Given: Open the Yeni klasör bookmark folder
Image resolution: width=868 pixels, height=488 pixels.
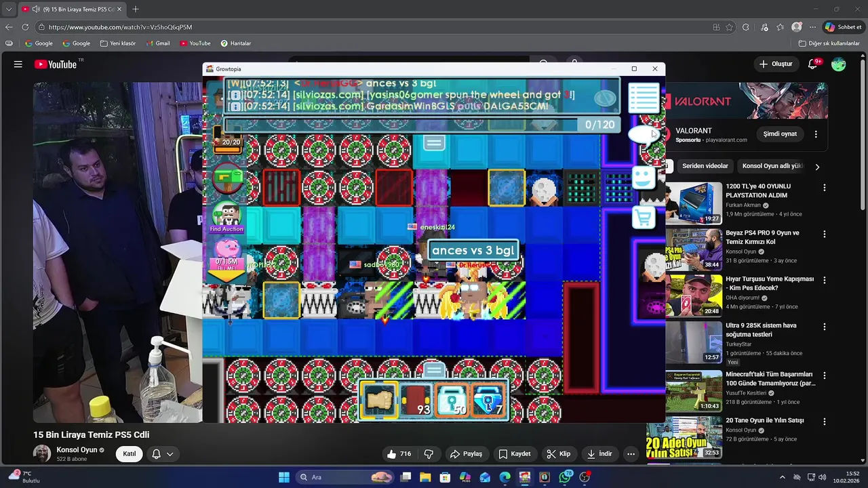Looking at the screenshot, I should (118, 43).
